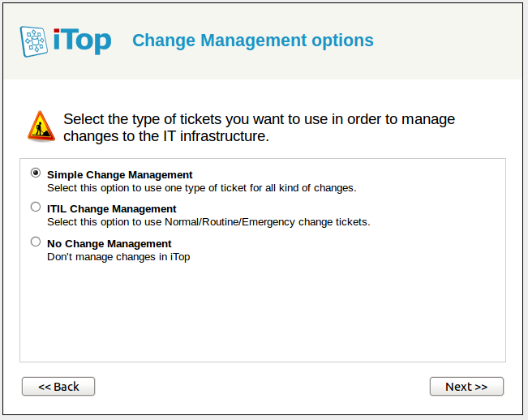Image resolution: width=528 pixels, height=420 pixels.
Task: Click the "changes to the IT infrastructure" line
Action: 165,137
